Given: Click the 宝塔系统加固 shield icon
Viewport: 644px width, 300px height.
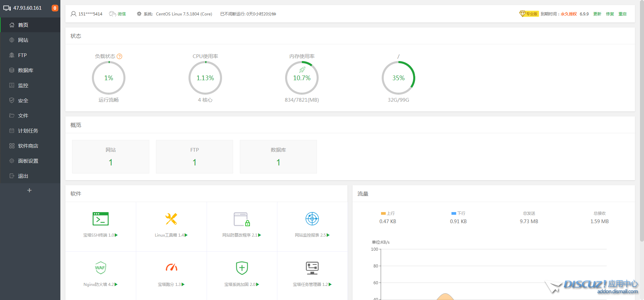Looking at the screenshot, I should click(242, 268).
